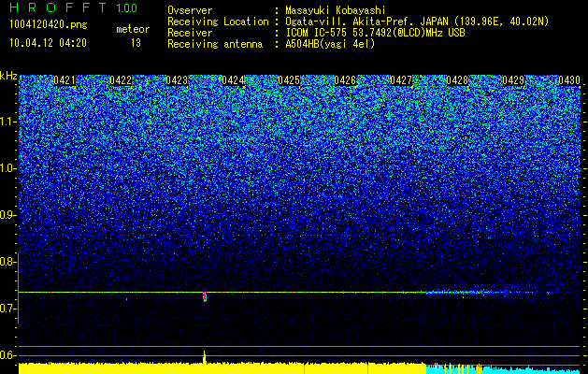Click the bright meteor echo in the spectrogram
Viewport: 588px width, 374px height.
[x=205, y=296]
